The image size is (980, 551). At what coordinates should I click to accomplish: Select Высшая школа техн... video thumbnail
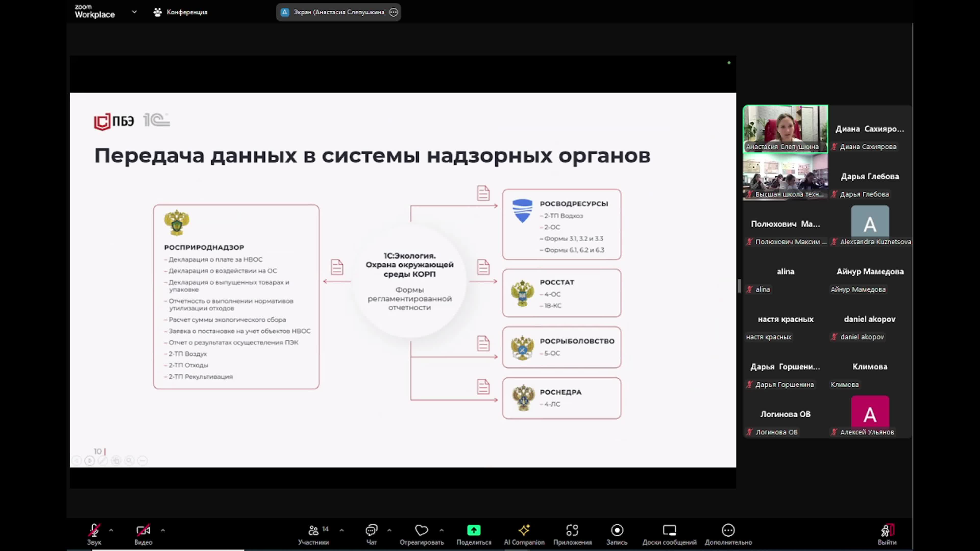click(785, 177)
